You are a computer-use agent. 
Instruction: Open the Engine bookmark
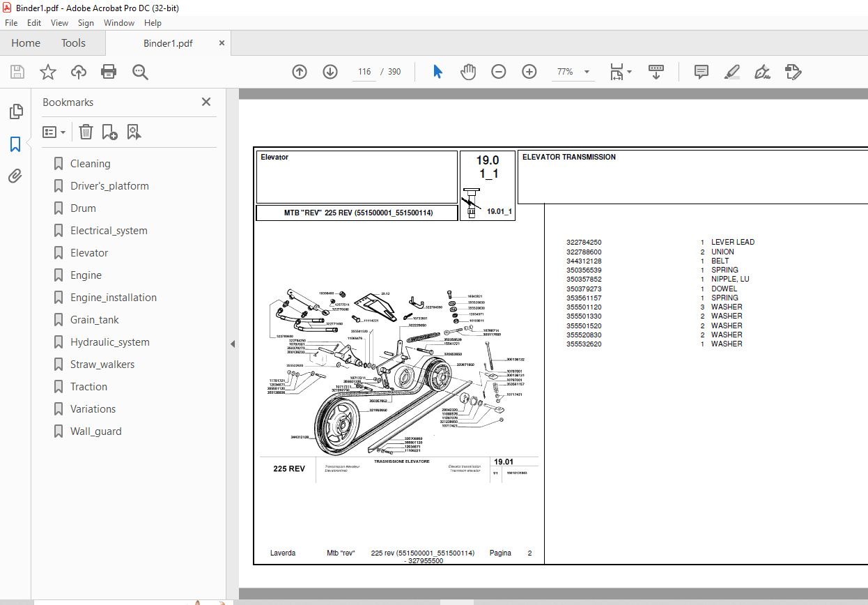(86, 275)
